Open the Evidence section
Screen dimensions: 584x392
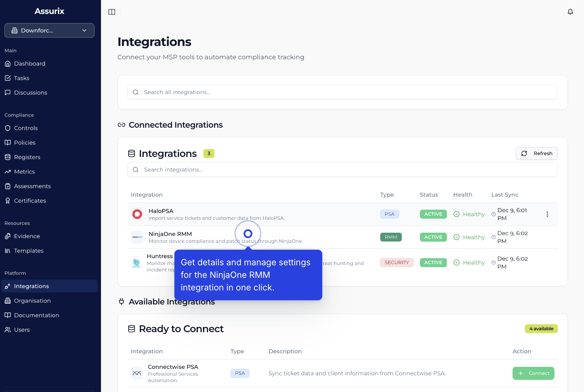(27, 236)
